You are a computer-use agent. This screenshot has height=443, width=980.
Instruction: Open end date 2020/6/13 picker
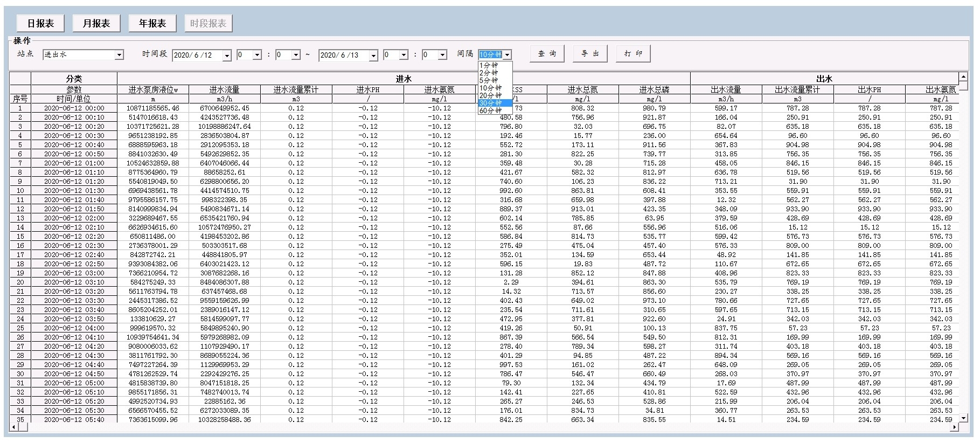coord(373,56)
